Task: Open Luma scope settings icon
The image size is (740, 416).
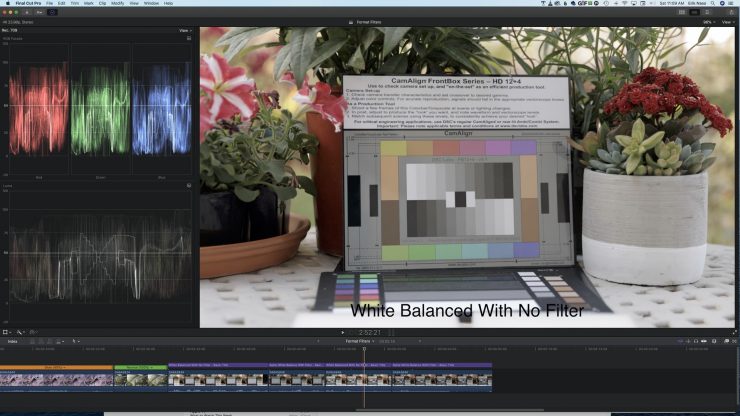Action: pos(189,185)
